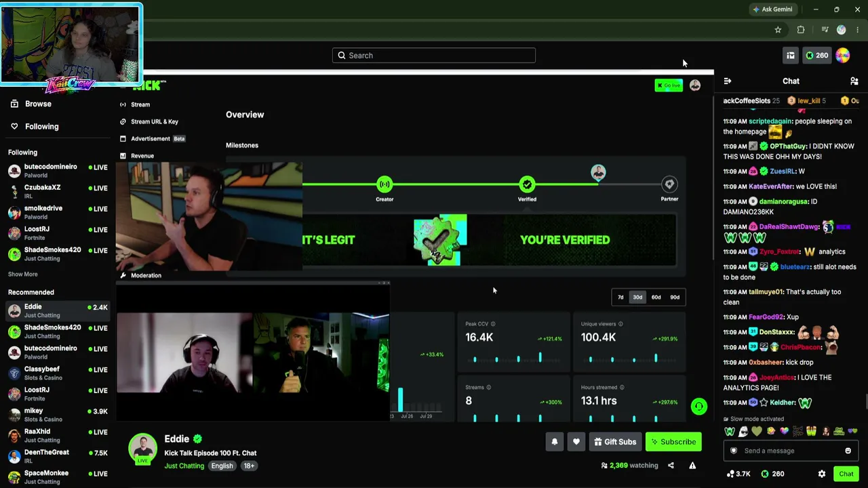
Task: Click the English language tag
Action: (222, 466)
